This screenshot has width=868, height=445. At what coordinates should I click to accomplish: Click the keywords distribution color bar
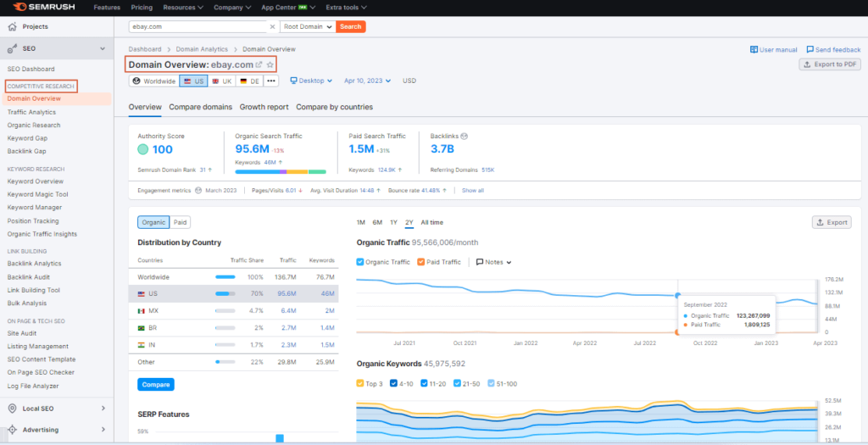(280, 172)
